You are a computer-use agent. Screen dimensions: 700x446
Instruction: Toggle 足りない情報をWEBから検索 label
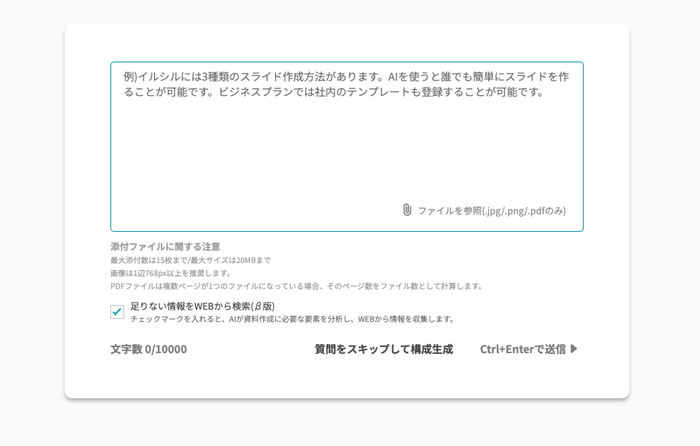click(202, 306)
